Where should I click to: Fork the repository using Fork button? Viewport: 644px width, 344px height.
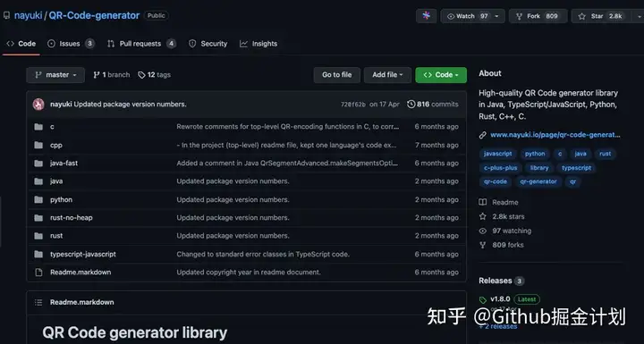[538, 16]
